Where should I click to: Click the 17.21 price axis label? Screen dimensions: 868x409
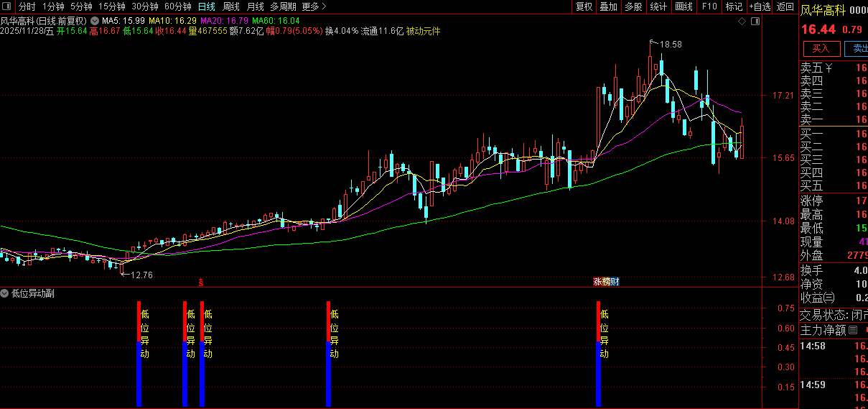[783, 95]
